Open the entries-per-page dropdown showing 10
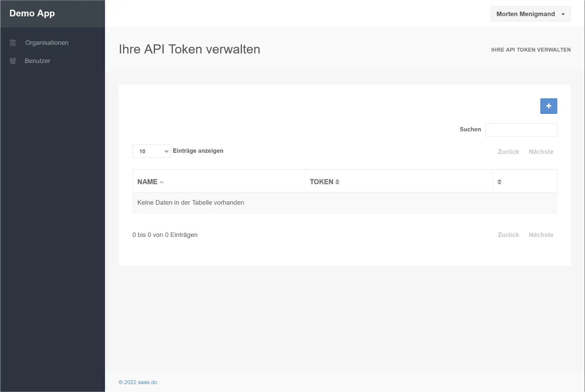585x392 pixels. tap(152, 151)
